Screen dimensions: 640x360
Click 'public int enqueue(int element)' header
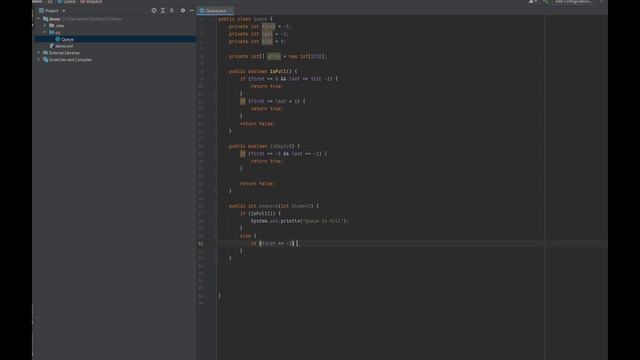pyautogui.click(x=274, y=206)
